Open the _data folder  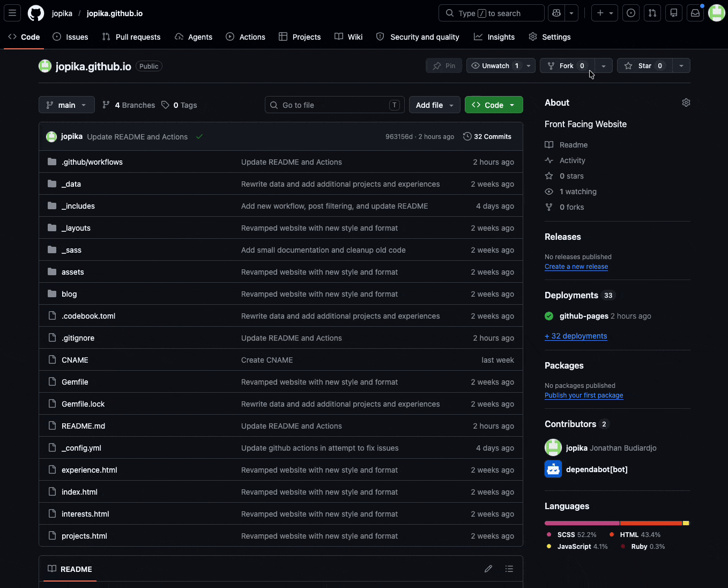click(x=71, y=184)
